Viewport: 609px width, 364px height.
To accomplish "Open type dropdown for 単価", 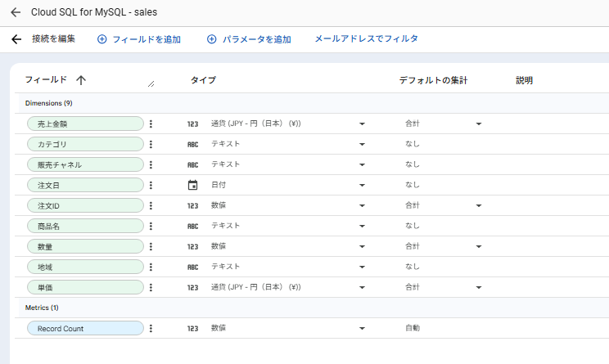I will (362, 288).
